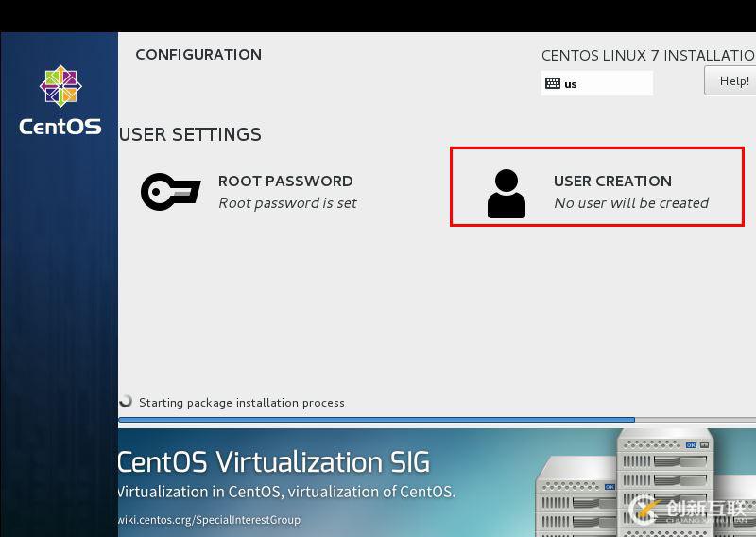Click the keyboard layout icon
The width and height of the screenshot is (756, 537).
(x=553, y=83)
